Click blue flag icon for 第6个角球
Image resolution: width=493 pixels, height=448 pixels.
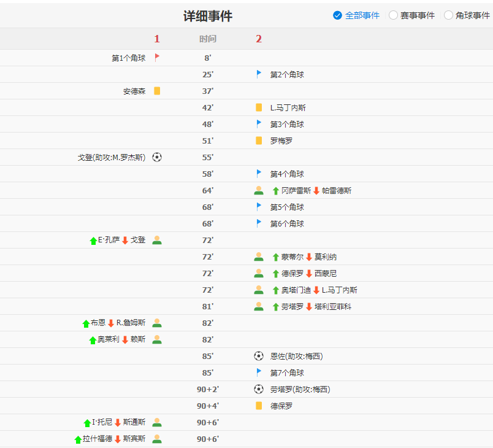259,223
